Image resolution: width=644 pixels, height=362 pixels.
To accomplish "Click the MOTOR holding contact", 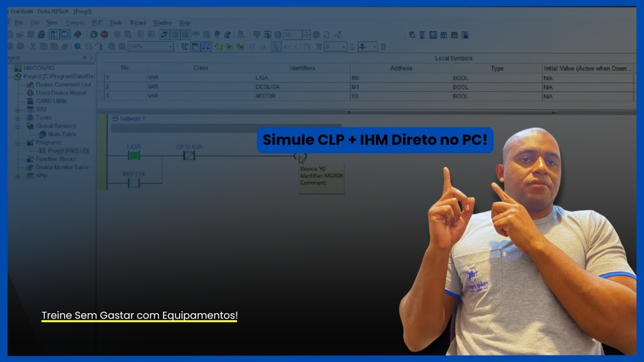I will coord(134,183).
